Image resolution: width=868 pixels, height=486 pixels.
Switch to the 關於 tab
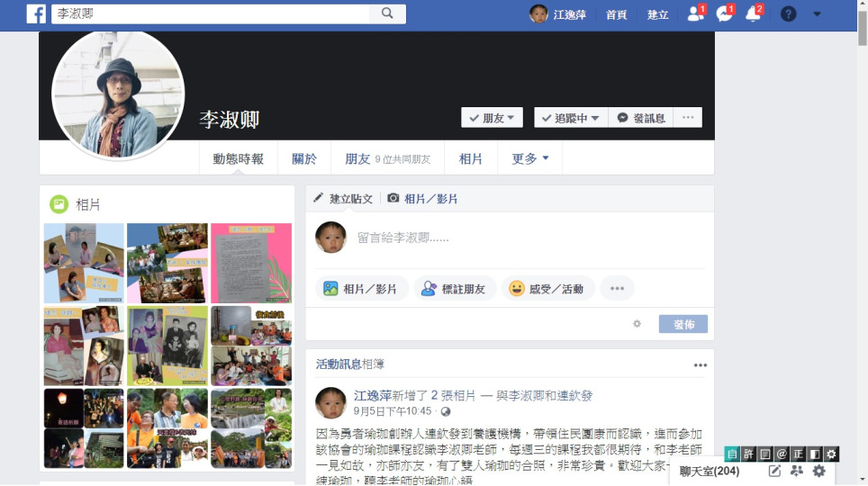click(304, 159)
